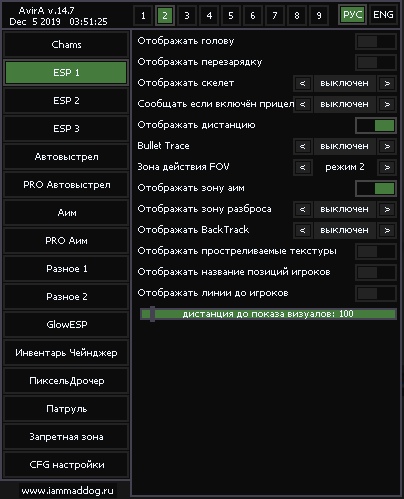Image resolution: width=404 pixels, height=499 pixels.
Task: Toggle Отображать голову switch
Action: [376, 42]
